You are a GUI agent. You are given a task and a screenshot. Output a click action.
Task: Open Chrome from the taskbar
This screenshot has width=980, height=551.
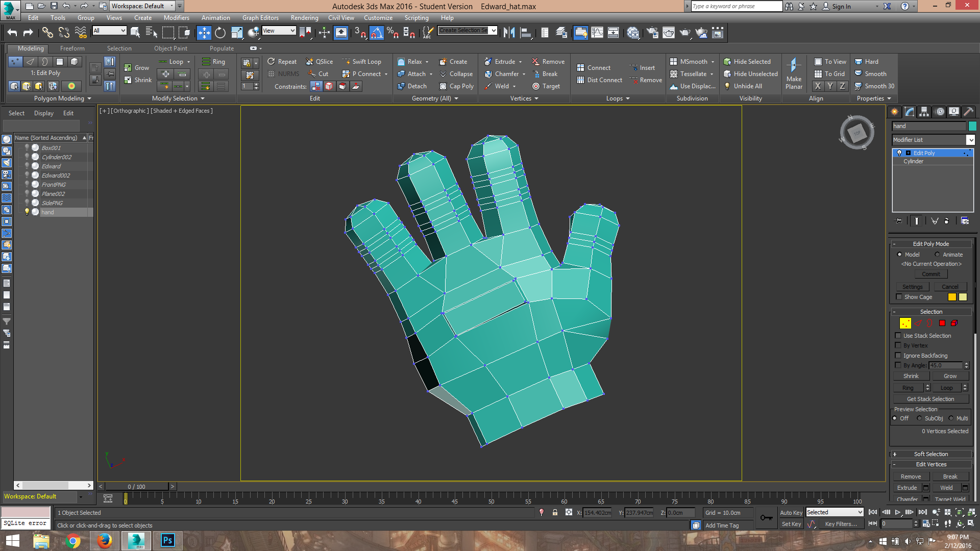[x=73, y=540]
